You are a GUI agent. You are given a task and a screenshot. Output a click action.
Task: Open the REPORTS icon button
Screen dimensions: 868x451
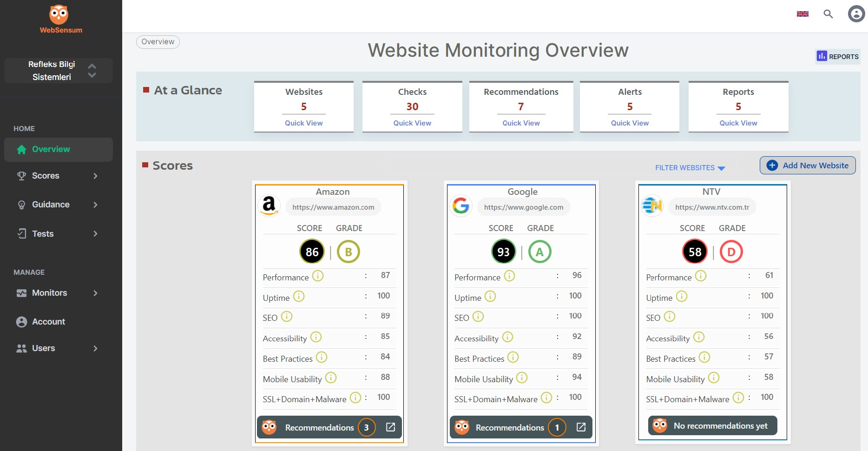[822, 56]
